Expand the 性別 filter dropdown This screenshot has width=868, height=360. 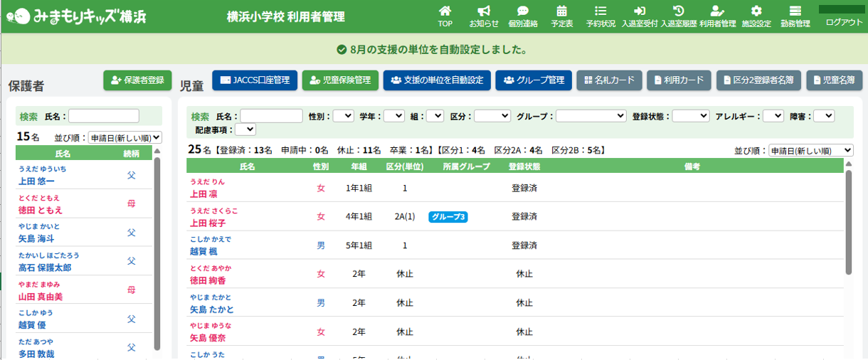click(x=343, y=116)
